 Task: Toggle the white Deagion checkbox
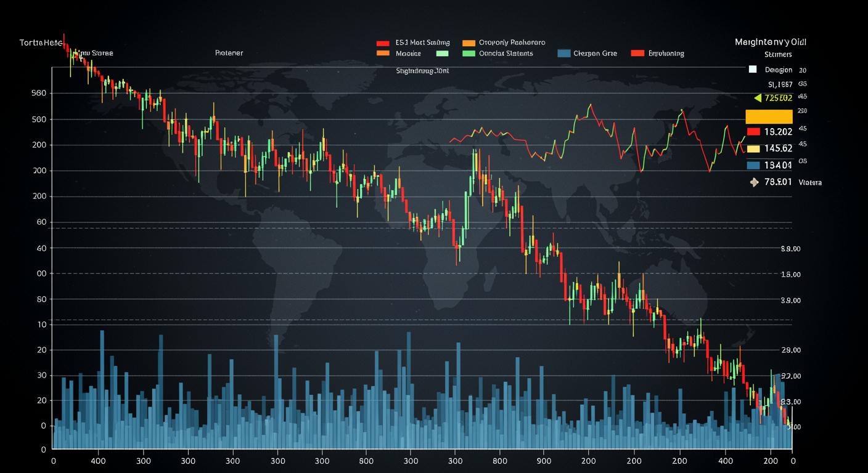(x=752, y=70)
